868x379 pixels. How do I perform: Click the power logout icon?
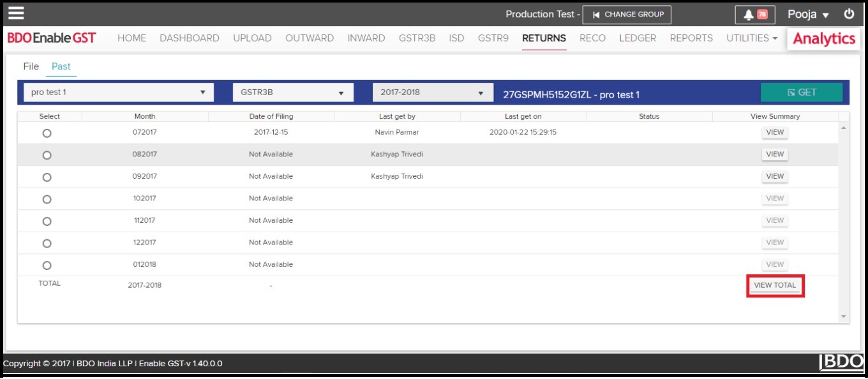tap(849, 14)
